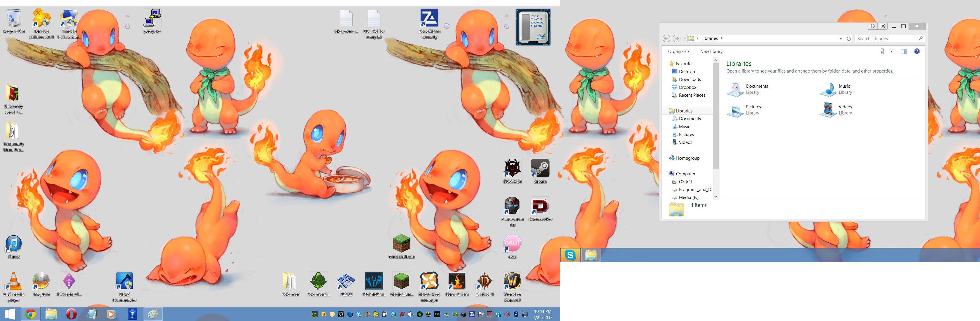Click the explorer help question mark icon
The height and width of the screenshot is (321, 980).
(917, 51)
